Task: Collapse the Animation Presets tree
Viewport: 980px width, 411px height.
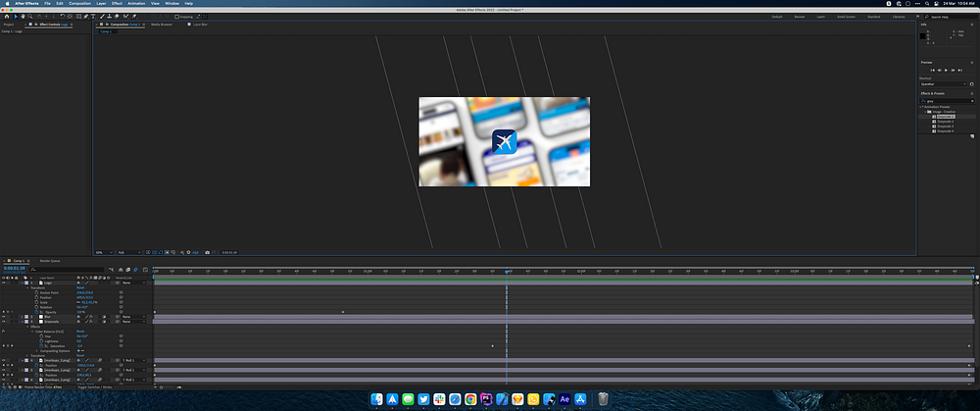Action: 920,107
